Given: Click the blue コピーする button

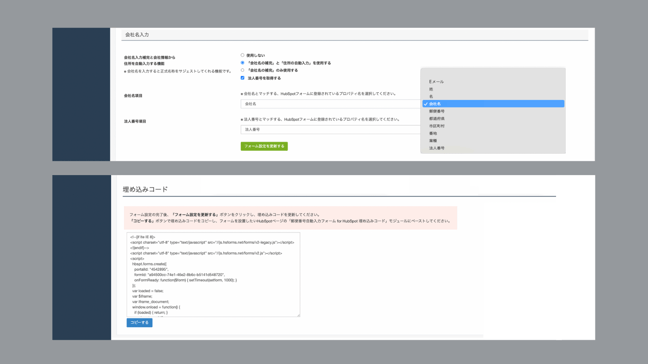Looking at the screenshot, I should coord(139,323).
